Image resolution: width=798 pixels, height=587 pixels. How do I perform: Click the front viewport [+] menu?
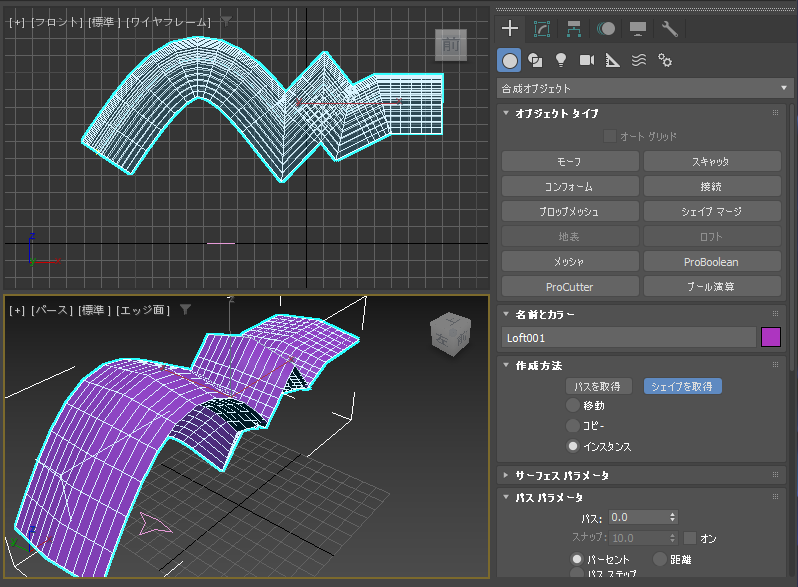click(17, 22)
